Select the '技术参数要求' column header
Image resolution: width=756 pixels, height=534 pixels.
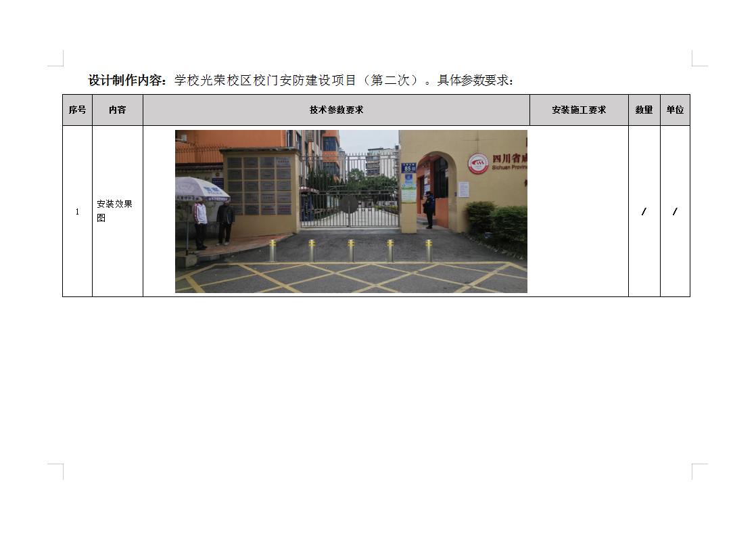(336, 110)
